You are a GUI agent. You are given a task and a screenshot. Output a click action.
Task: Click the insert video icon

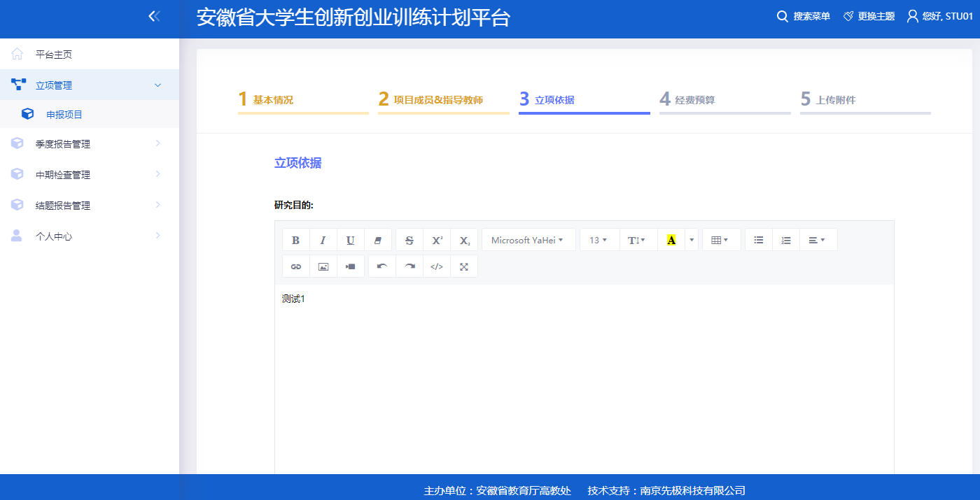point(350,266)
